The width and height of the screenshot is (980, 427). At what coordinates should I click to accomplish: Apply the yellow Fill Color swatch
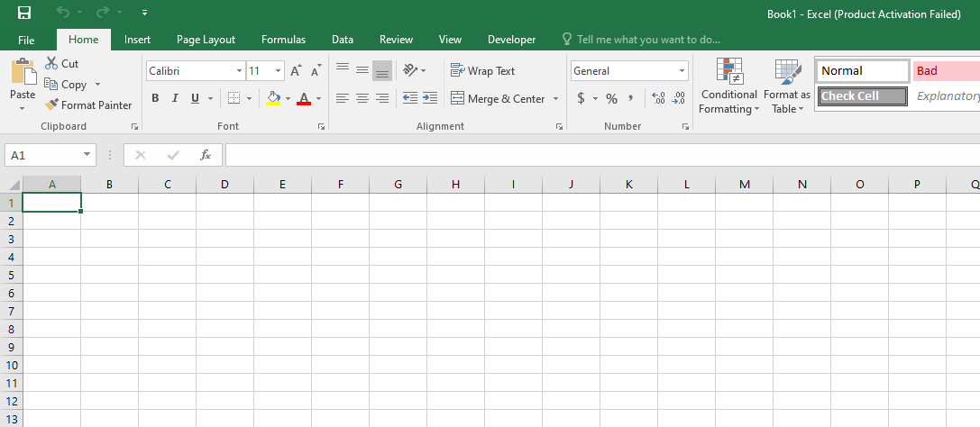274,98
